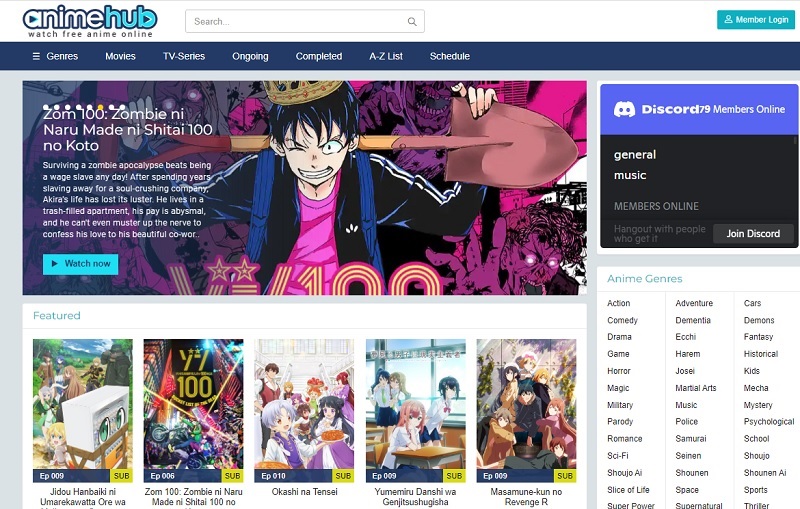Open the Ongoing anime list
The image size is (800, 509).
[250, 56]
